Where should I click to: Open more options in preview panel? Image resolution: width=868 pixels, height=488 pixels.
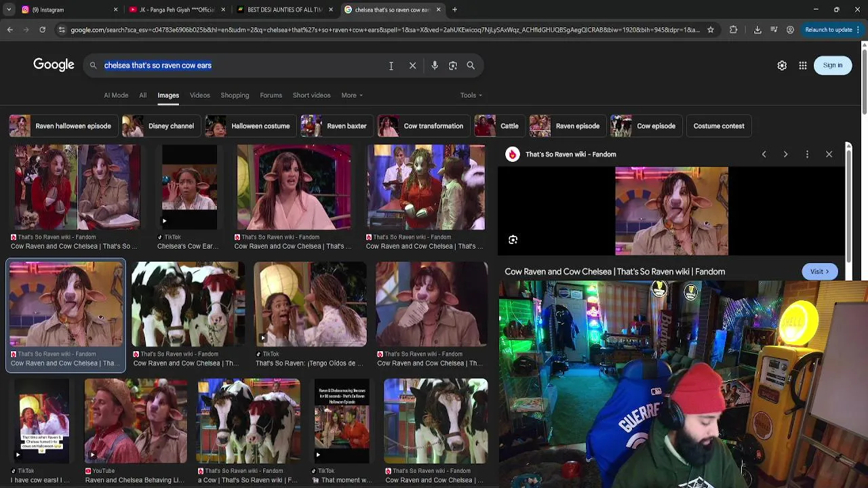[807, 155]
